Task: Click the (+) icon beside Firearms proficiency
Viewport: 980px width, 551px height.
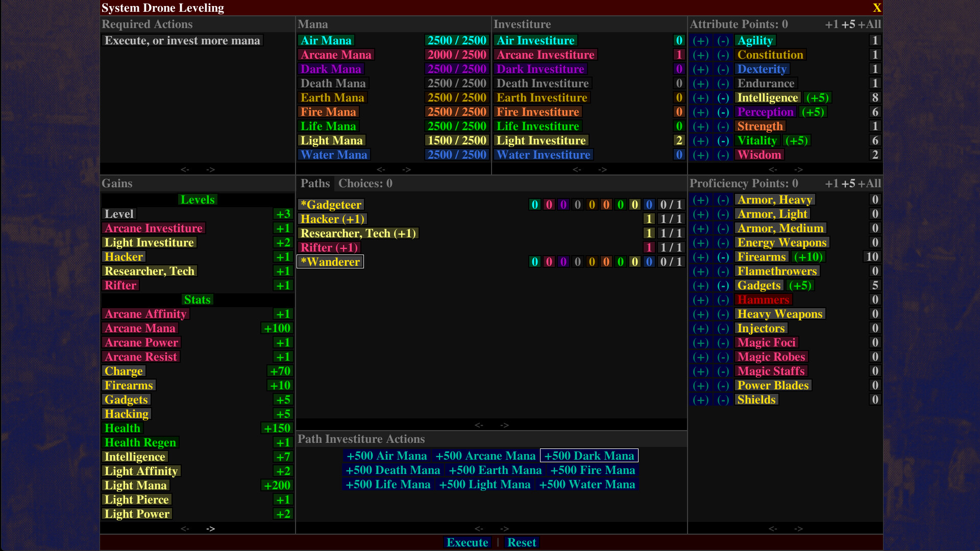Action: tap(701, 257)
